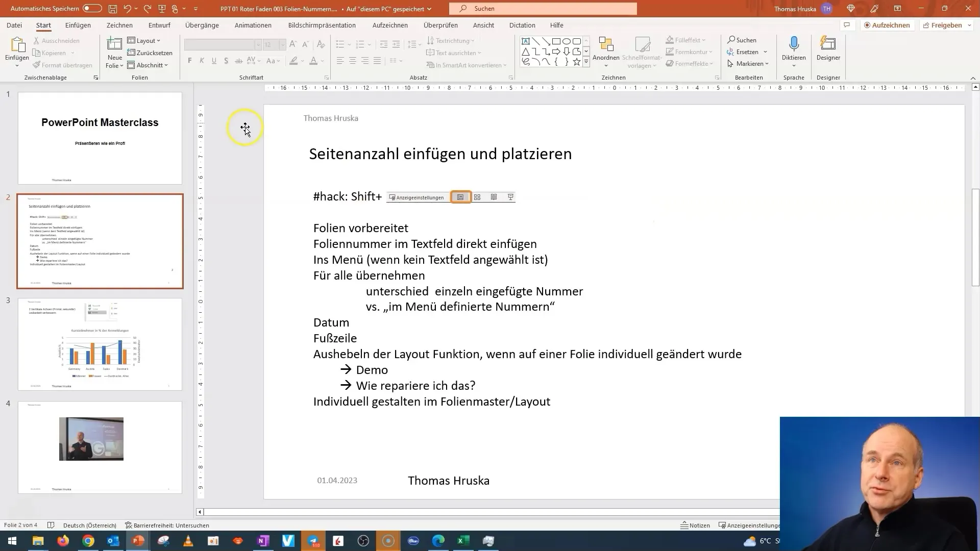Click the Bold formatting icon
980x551 pixels.
click(190, 61)
